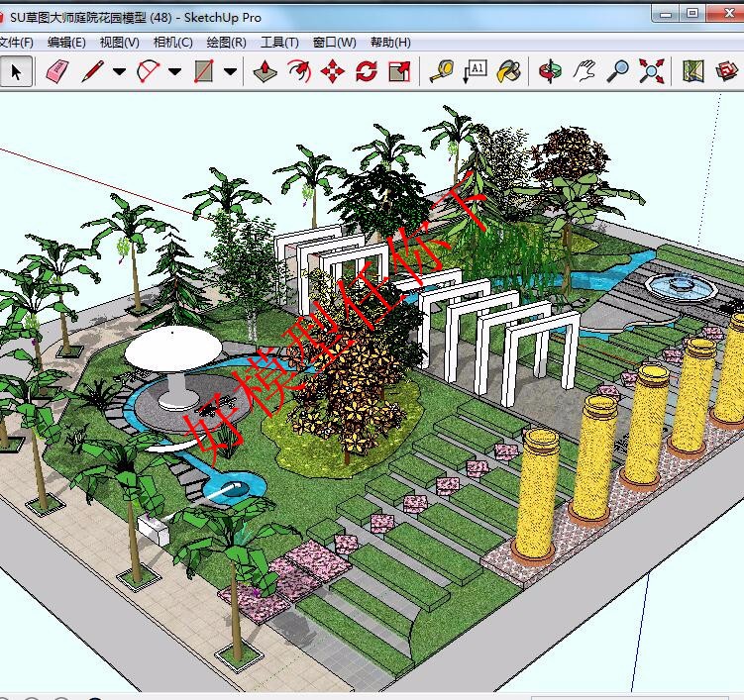Open the 相机(C) menu
Image resolution: width=744 pixels, height=700 pixels.
[x=172, y=43]
